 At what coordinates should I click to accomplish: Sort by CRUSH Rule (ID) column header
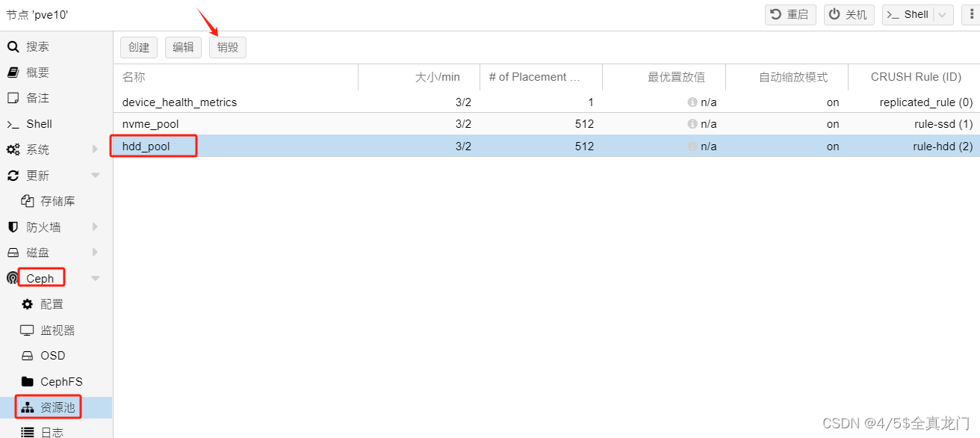pos(914,77)
